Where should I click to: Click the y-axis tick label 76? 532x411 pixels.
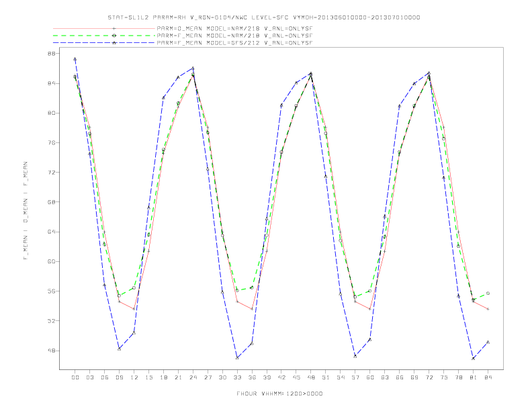point(52,143)
